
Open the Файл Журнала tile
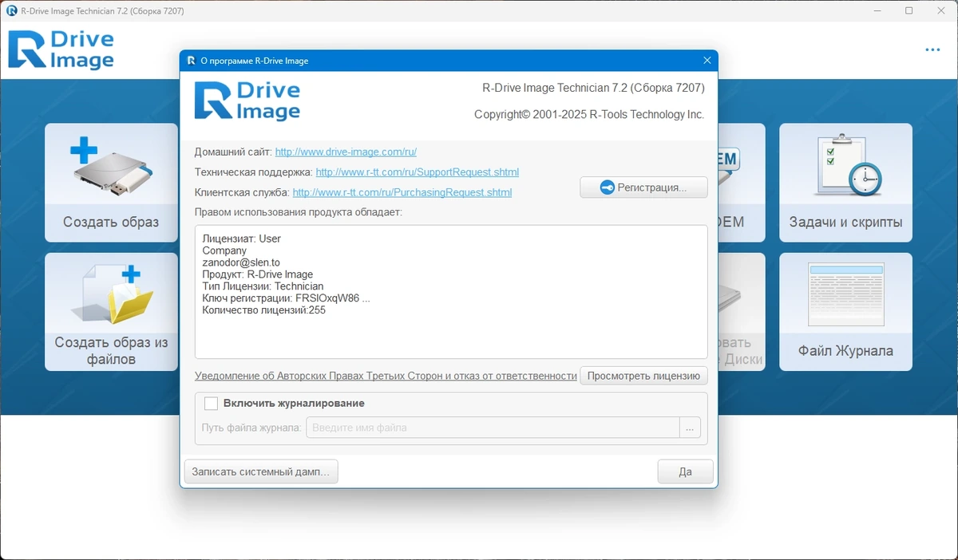[x=845, y=312]
